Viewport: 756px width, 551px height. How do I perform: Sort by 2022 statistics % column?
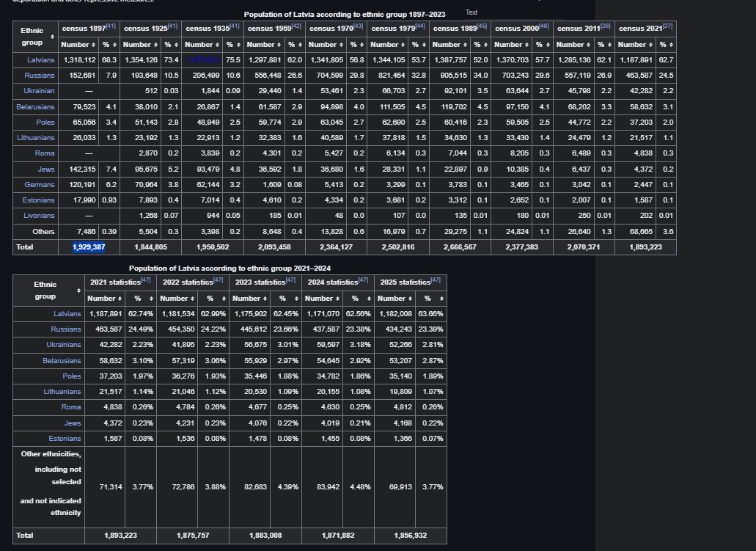point(213,298)
